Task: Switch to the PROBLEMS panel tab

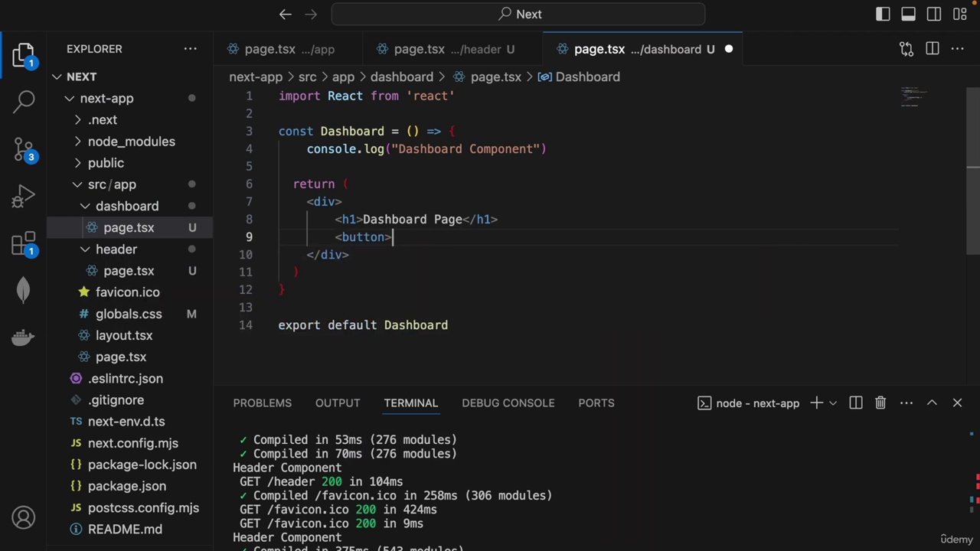Action: click(x=262, y=403)
